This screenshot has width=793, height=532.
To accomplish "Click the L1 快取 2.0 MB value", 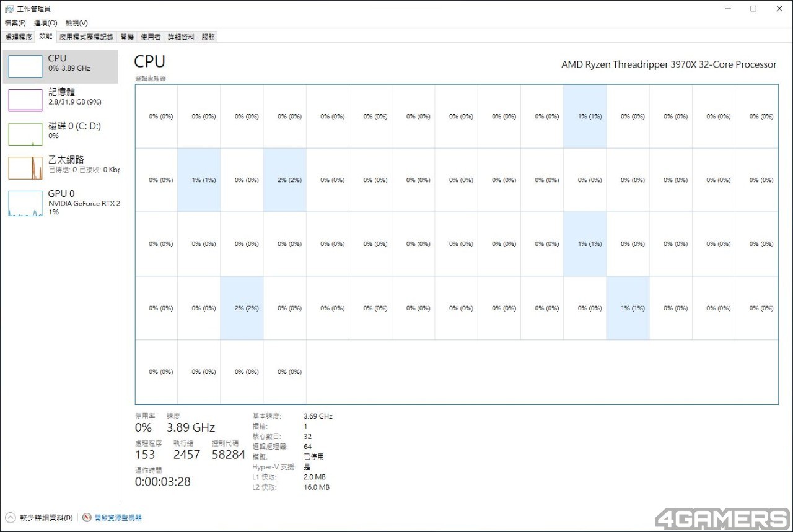I will point(315,477).
